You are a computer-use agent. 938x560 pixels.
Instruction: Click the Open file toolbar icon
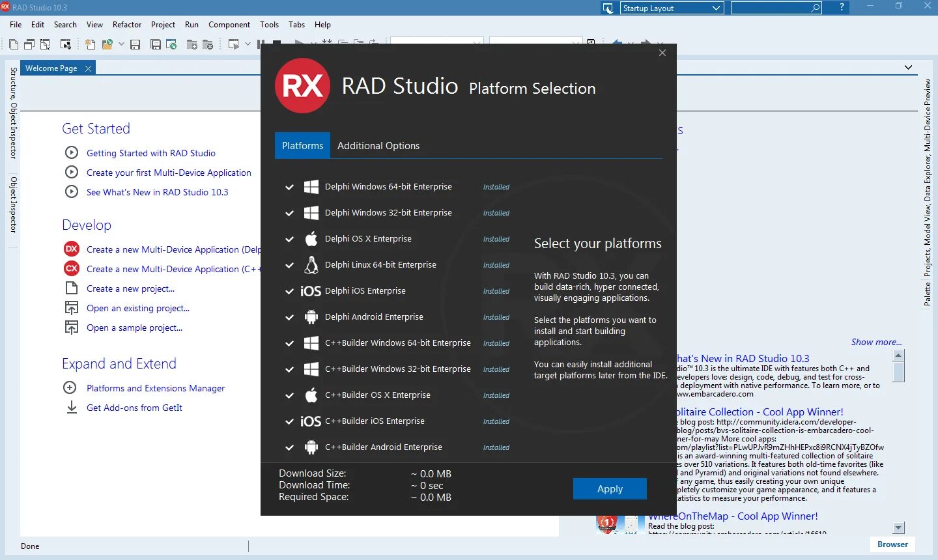[x=107, y=44]
